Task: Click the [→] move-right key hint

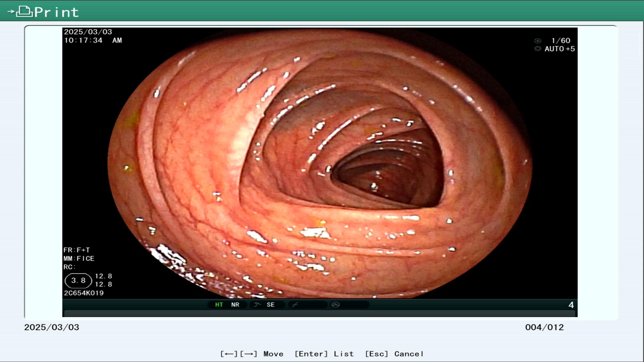Action: 249,354
